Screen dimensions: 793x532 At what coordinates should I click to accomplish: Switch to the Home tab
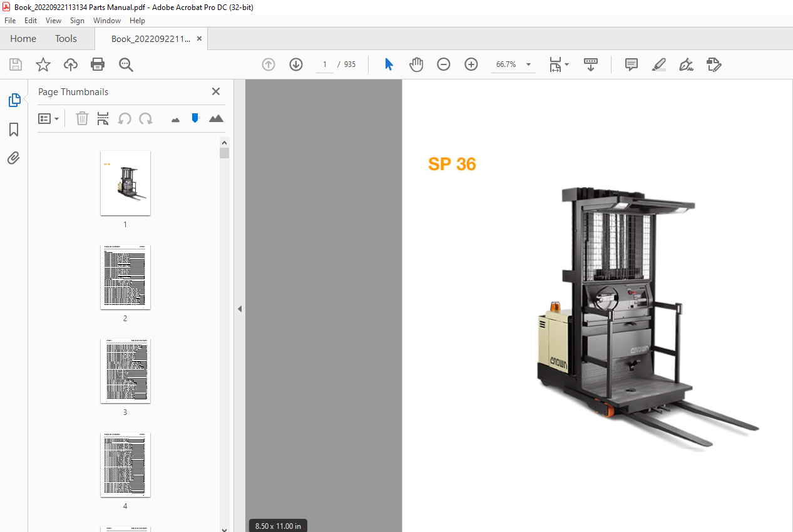pyautogui.click(x=23, y=39)
